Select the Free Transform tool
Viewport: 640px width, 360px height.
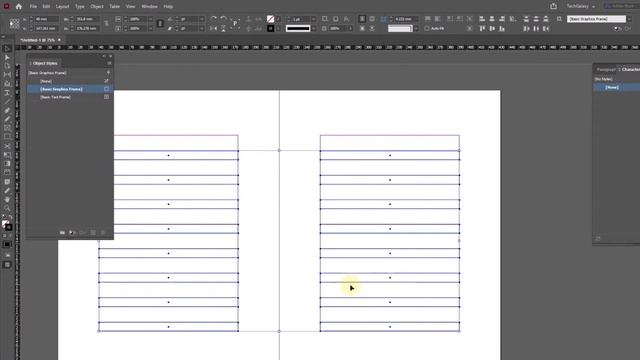pos(7,155)
